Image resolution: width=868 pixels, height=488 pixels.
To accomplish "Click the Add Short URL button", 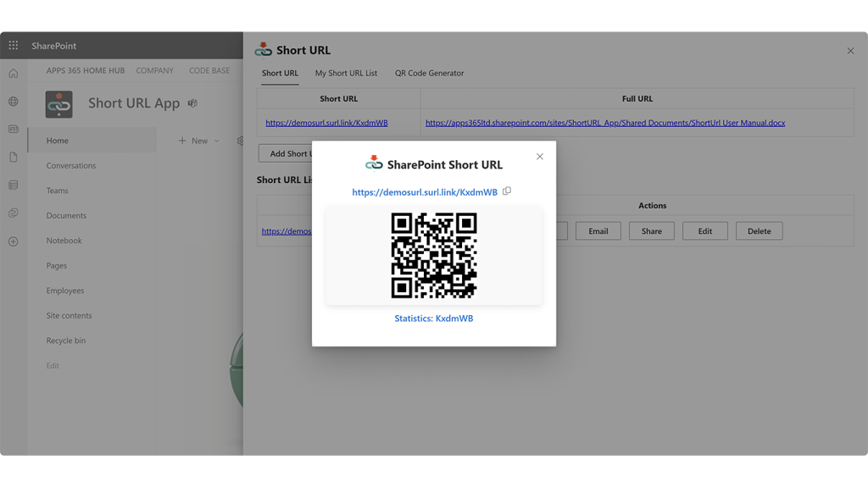I will click(x=286, y=153).
